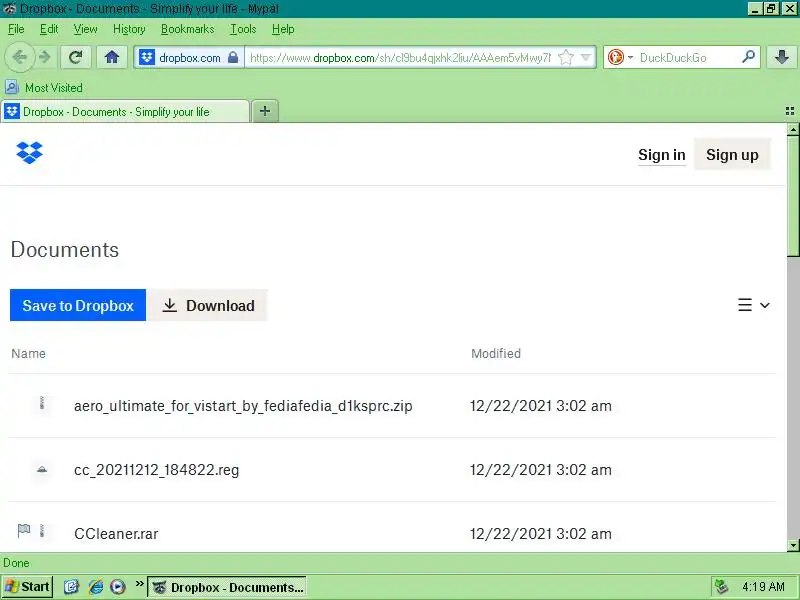Click the search magnifier icon
The image size is (800, 600).
tap(748, 57)
